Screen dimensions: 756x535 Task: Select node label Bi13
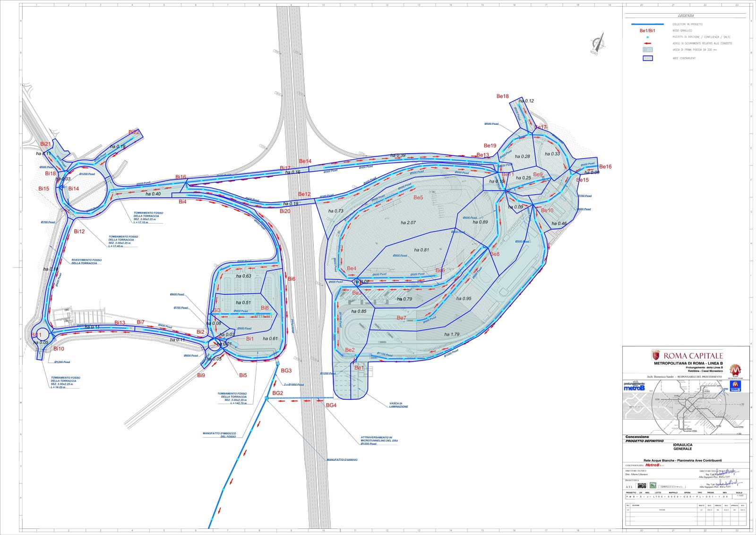point(120,323)
